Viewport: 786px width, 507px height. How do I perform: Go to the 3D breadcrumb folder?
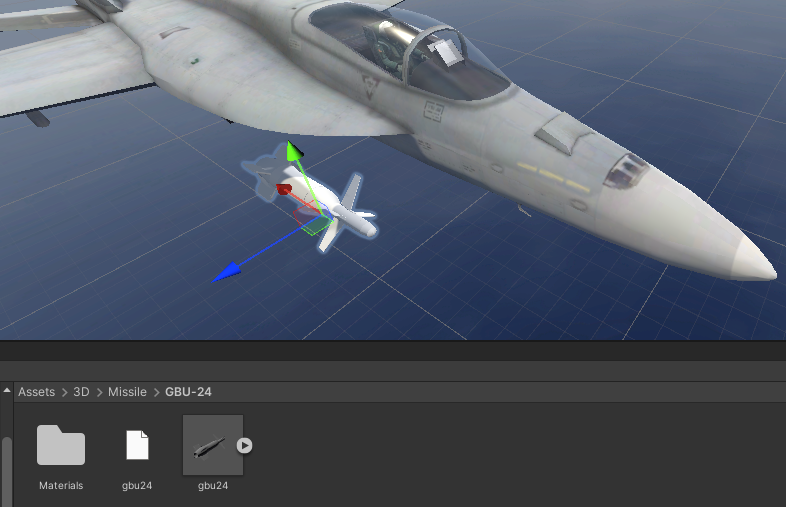click(81, 392)
